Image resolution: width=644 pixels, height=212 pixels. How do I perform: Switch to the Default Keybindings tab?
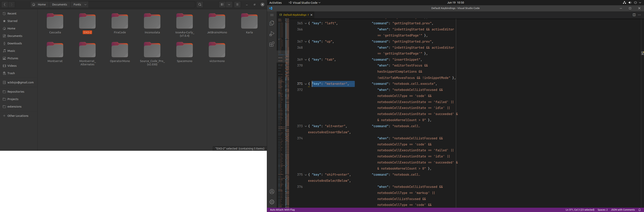click(x=295, y=15)
